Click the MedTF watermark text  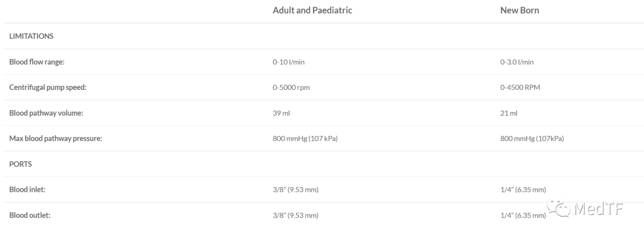pyautogui.click(x=599, y=209)
